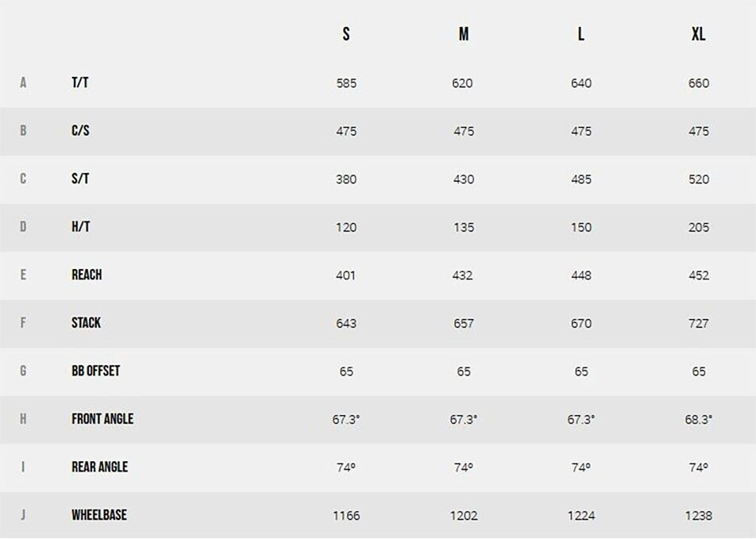This screenshot has width=756, height=539.
Task: Select the M size column header
Action: point(464,34)
